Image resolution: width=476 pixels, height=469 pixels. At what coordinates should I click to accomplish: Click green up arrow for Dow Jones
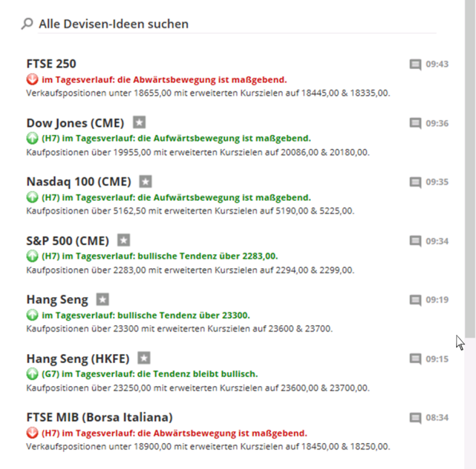click(x=32, y=139)
